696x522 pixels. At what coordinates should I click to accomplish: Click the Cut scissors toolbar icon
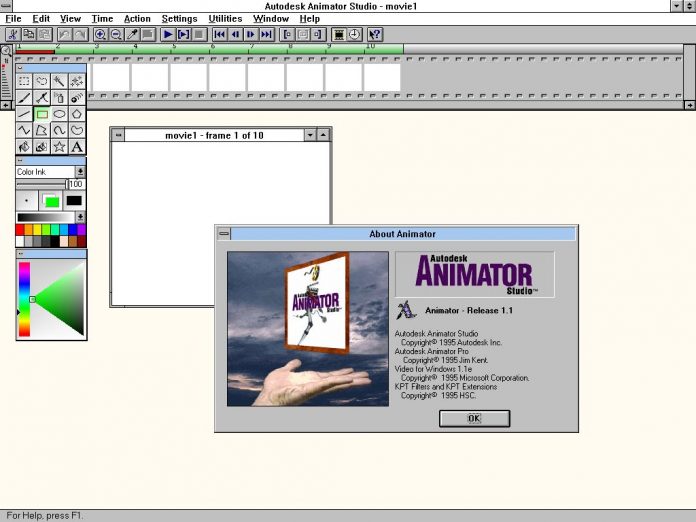point(13,35)
